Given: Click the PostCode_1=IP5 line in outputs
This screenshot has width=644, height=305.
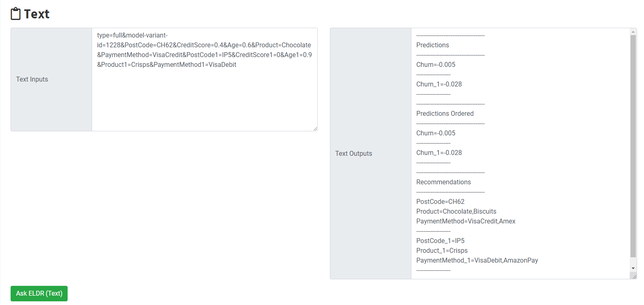Looking at the screenshot, I should 440,241.
